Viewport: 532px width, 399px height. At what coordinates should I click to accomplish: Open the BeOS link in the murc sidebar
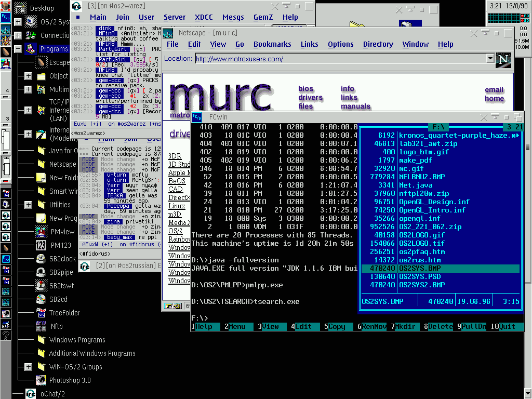177,181
